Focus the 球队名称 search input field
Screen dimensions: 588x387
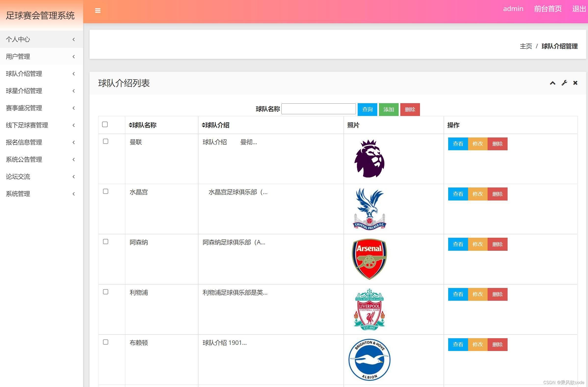tap(318, 109)
